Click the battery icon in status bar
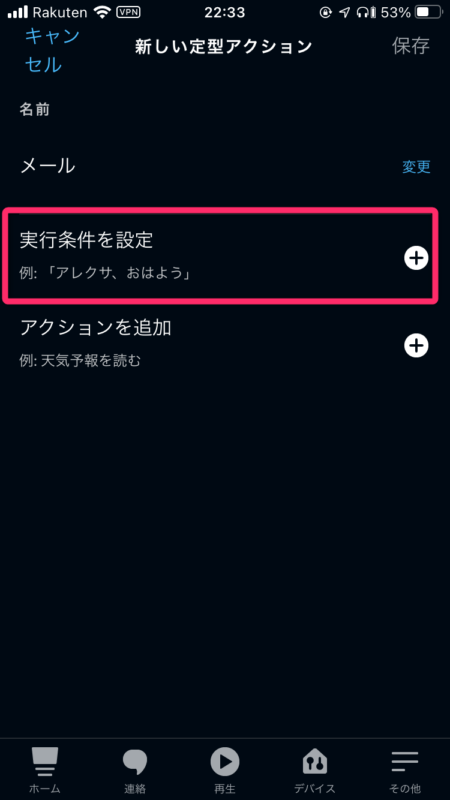The height and width of the screenshot is (800, 450). [429, 12]
